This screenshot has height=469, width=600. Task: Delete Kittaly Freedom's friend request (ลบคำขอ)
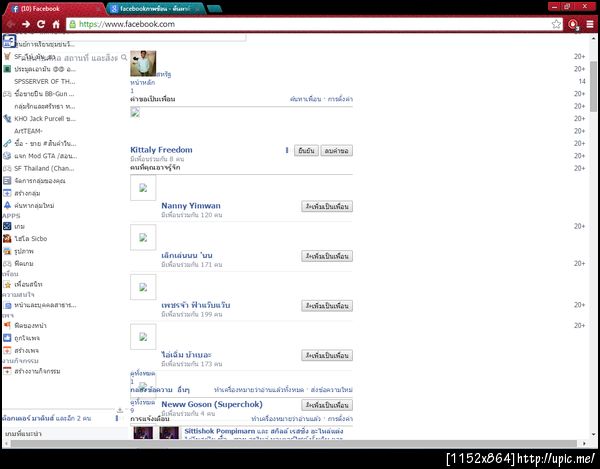pos(337,151)
